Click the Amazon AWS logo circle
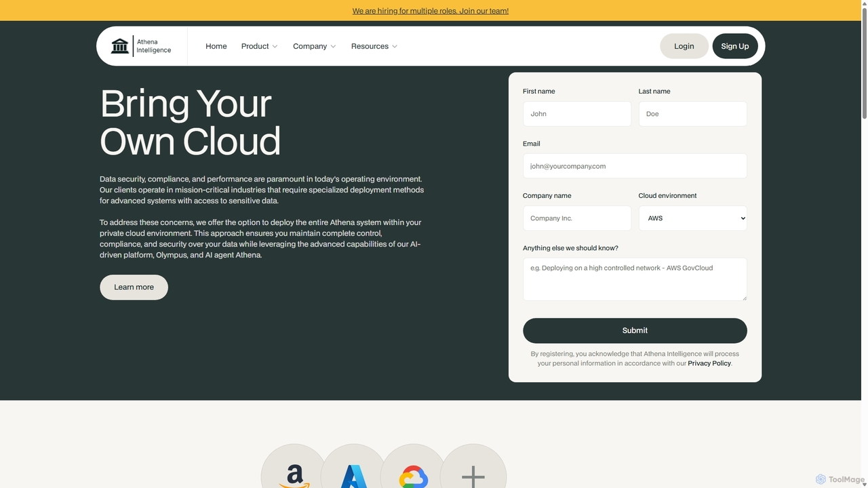The height and width of the screenshot is (488, 868). click(x=294, y=466)
